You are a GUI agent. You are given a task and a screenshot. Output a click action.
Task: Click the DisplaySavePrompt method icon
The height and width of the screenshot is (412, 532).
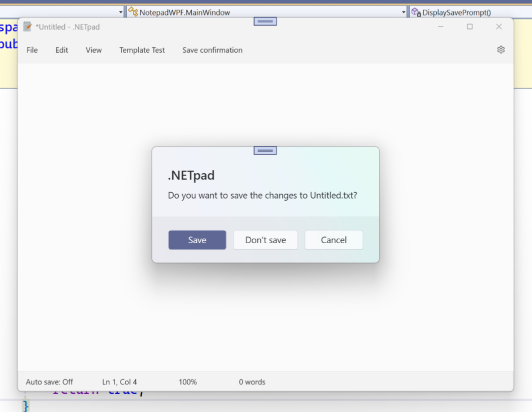(x=416, y=12)
